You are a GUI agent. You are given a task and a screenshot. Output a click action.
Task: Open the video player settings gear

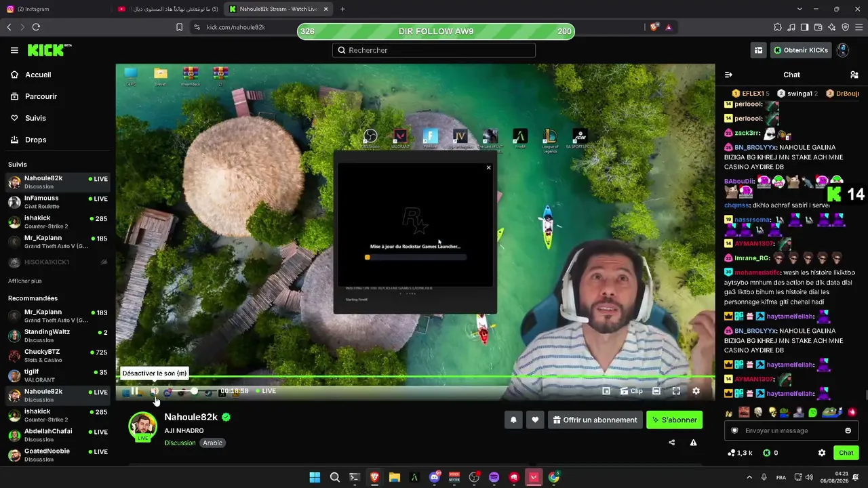pyautogui.click(x=696, y=391)
